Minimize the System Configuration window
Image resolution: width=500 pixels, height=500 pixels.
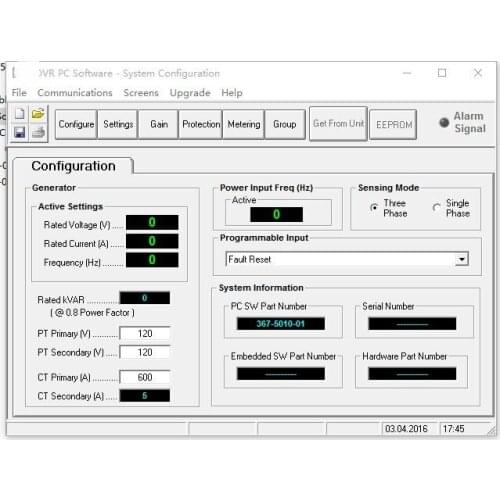(x=407, y=73)
